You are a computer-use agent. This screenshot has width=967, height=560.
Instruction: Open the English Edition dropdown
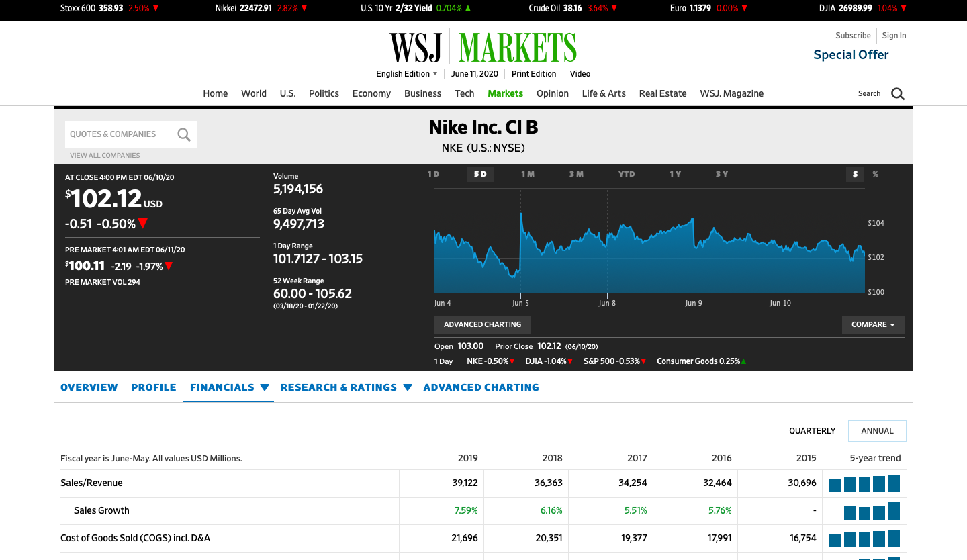pyautogui.click(x=407, y=74)
